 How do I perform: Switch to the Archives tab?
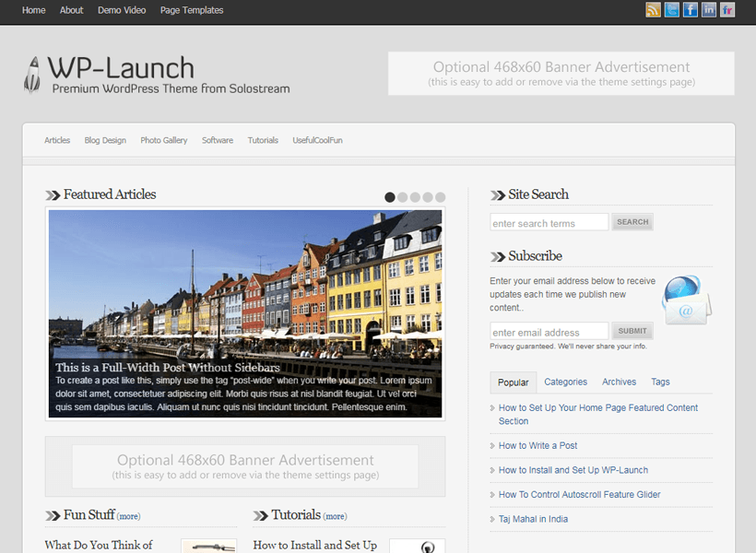click(619, 382)
